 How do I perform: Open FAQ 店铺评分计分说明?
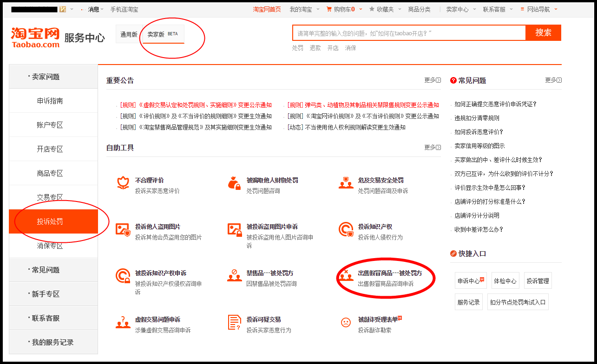tap(477, 215)
